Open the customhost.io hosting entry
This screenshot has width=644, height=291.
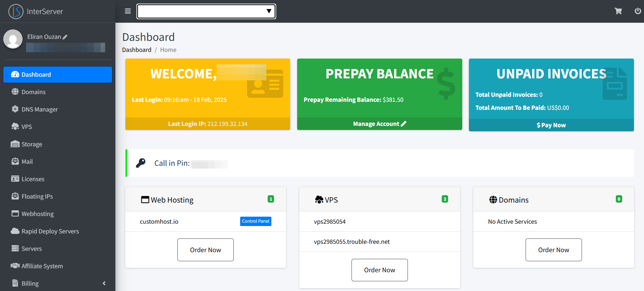tap(159, 222)
